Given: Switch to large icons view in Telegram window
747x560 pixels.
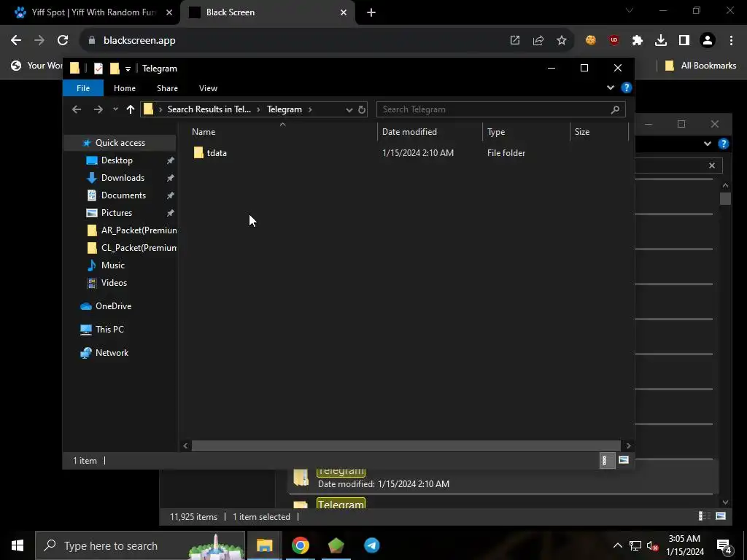Looking at the screenshot, I should click(624, 461).
